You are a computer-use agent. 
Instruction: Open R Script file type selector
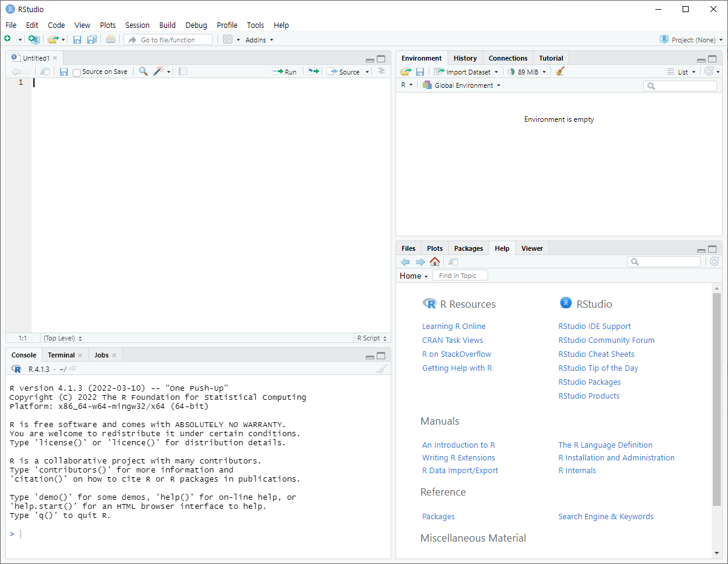click(x=372, y=338)
